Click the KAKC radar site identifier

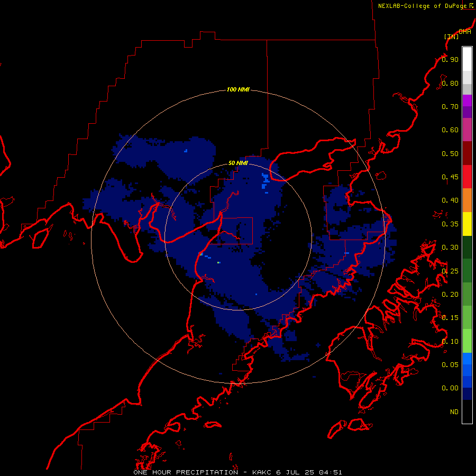tap(262, 472)
